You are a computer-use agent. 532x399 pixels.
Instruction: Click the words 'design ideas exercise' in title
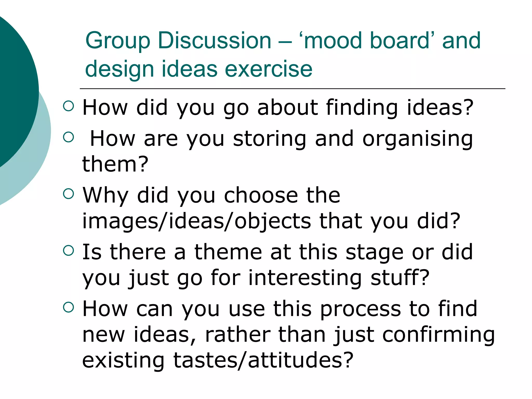tap(199, 69)
